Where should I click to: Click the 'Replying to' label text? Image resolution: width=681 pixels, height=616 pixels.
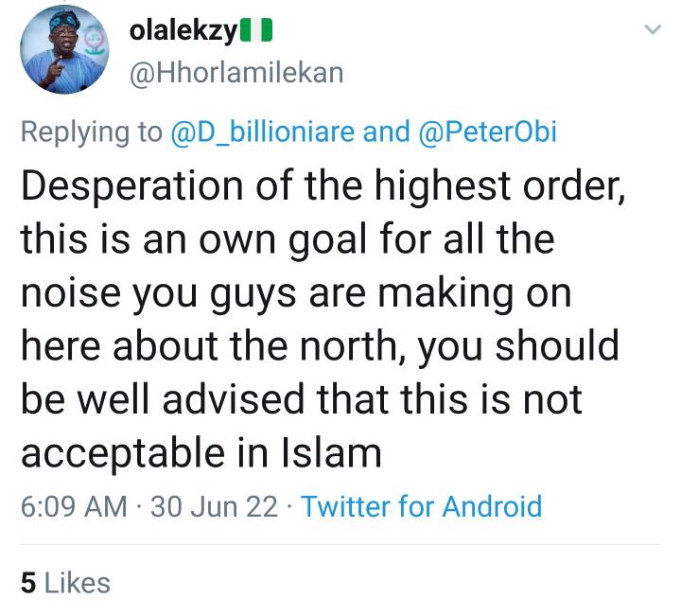pos(91,132)
